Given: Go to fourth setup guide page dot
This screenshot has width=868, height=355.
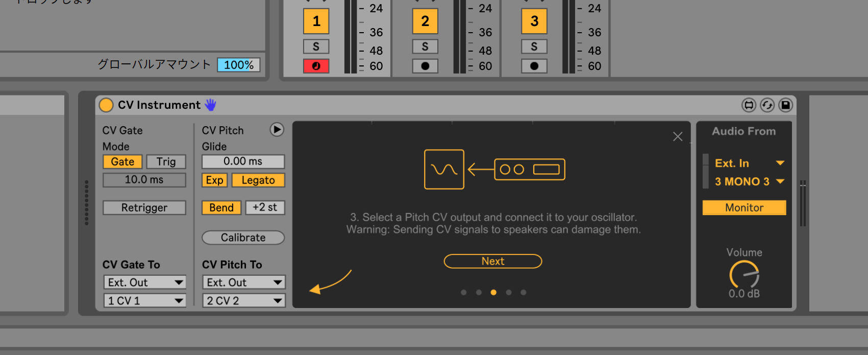Looking at the screenshot, I should [508, 292].
